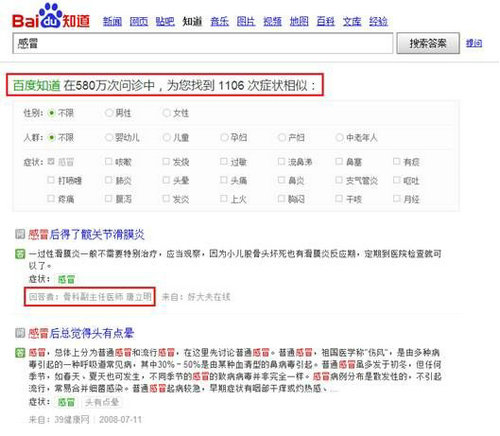
Task: Check the 胸闷 symptom checkbox
Action: pyautogui.click(x=281, y=199)
